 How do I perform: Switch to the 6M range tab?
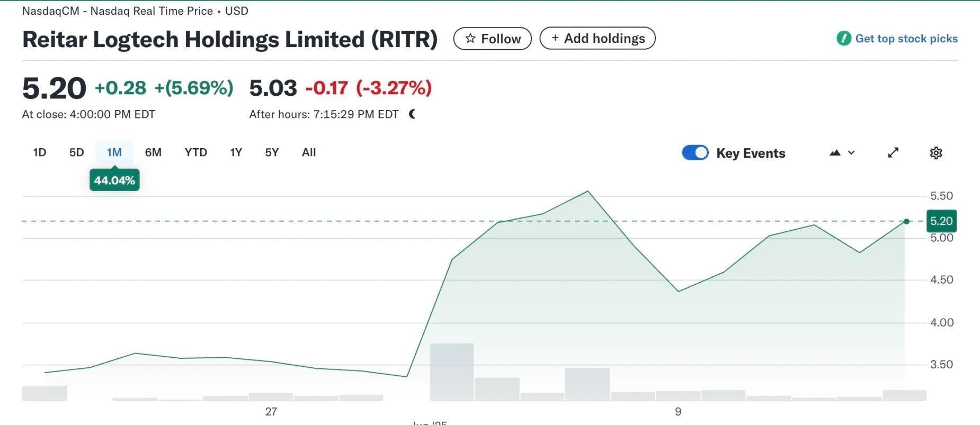point(153,152)
